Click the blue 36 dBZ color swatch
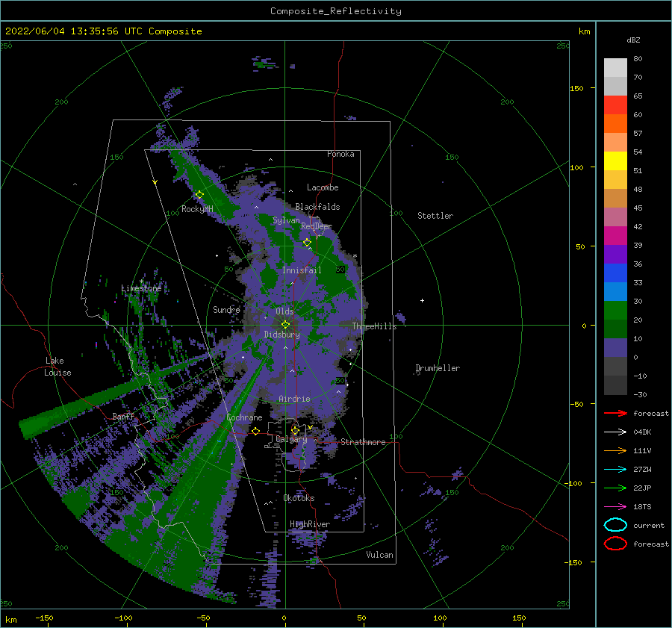The width and height of the screenshot is (672, 628). coord(615,273)
